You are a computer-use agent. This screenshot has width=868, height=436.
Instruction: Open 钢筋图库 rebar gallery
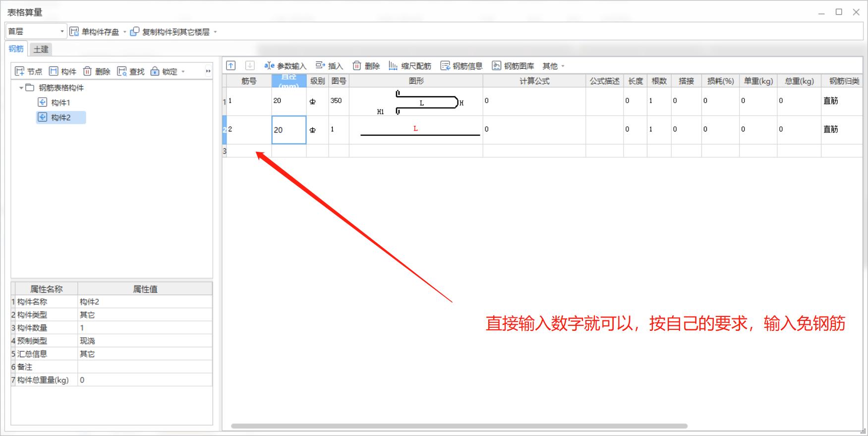click(513, 66)
